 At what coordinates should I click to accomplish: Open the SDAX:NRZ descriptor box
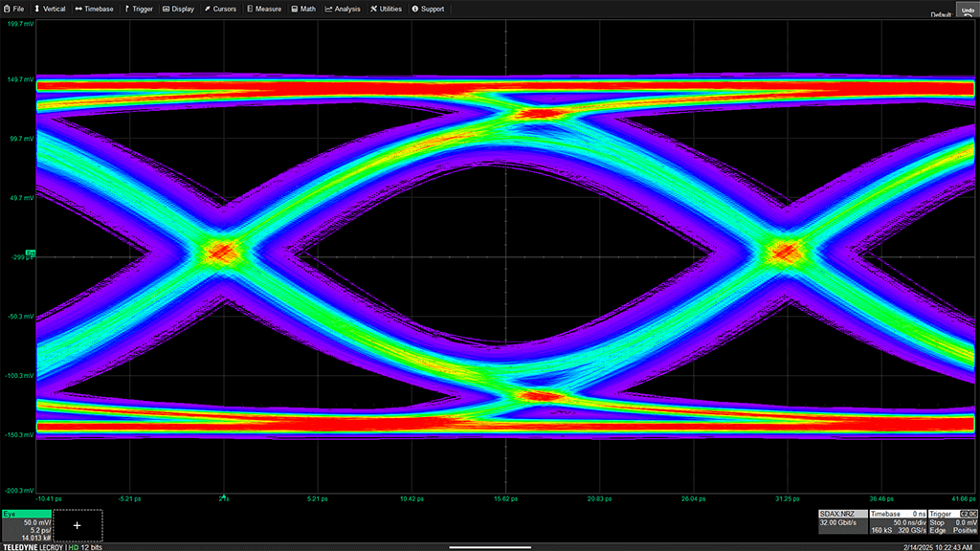842,520
